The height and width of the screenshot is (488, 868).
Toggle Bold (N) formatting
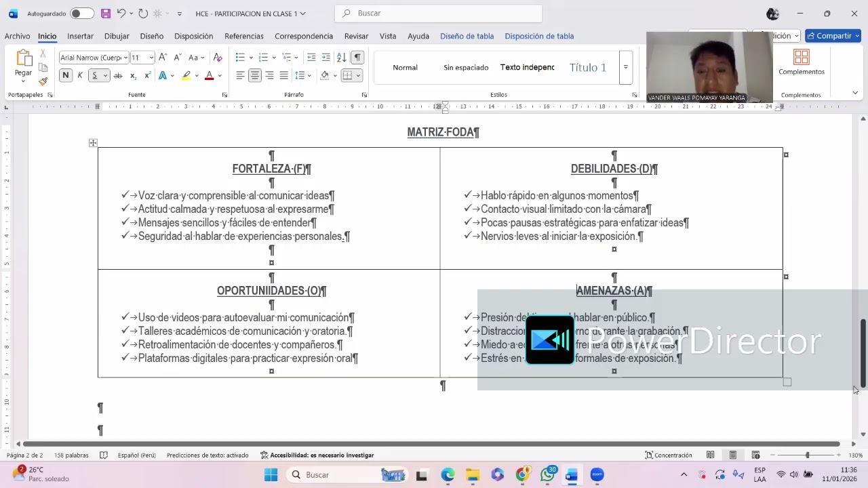[x=66, y=75]
